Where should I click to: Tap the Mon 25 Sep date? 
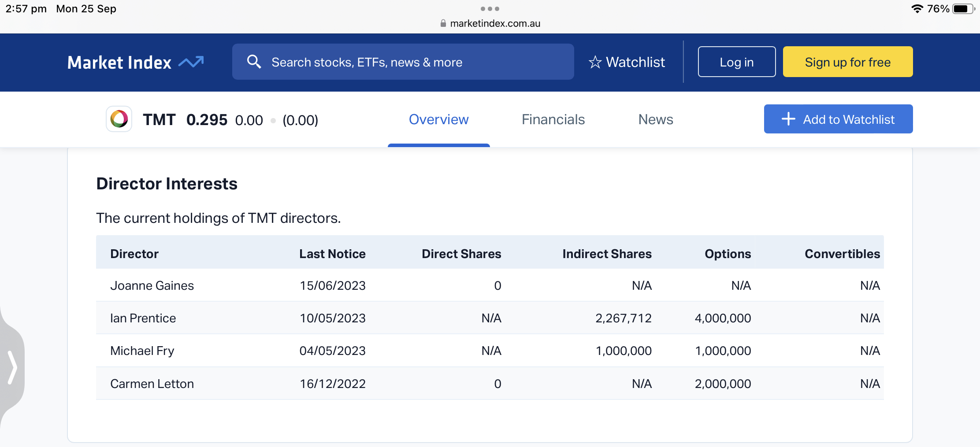coord(86,9)
